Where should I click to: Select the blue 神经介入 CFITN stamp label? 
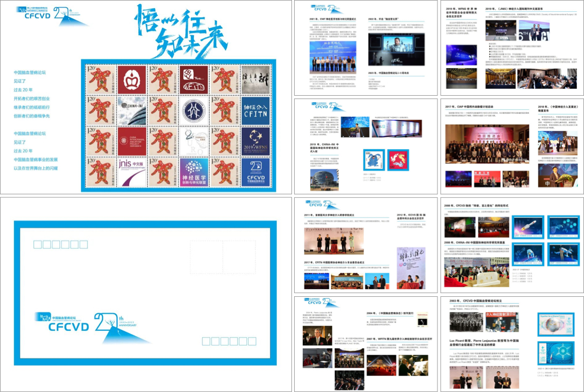click(x=255, y=110)
